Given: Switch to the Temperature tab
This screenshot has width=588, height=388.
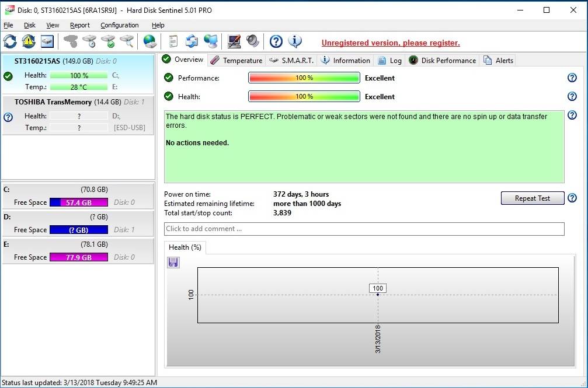Looking at the screenshot, I should coord(236,60).
